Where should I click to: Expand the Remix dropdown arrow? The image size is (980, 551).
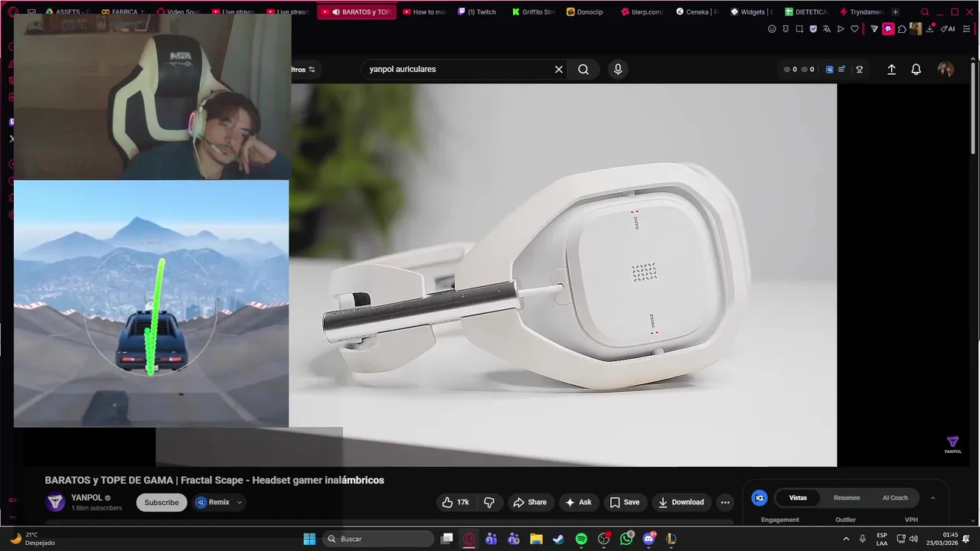click(239, 503)
